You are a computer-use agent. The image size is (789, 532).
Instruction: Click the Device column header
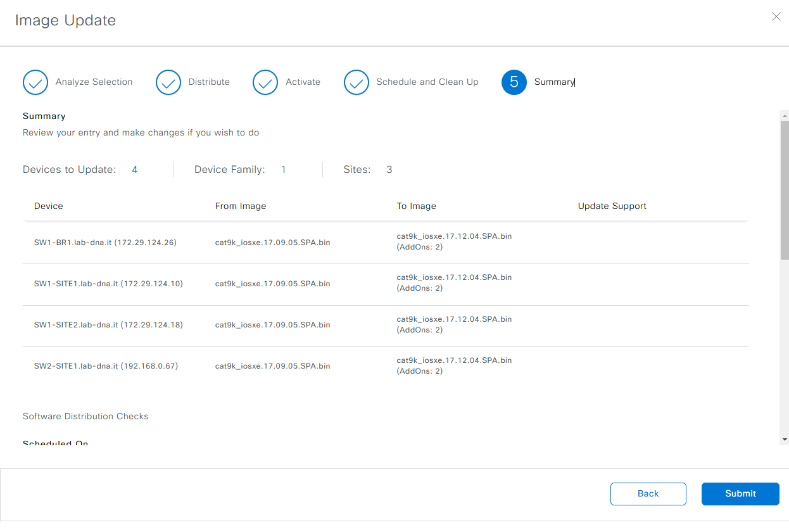[49, 206]
